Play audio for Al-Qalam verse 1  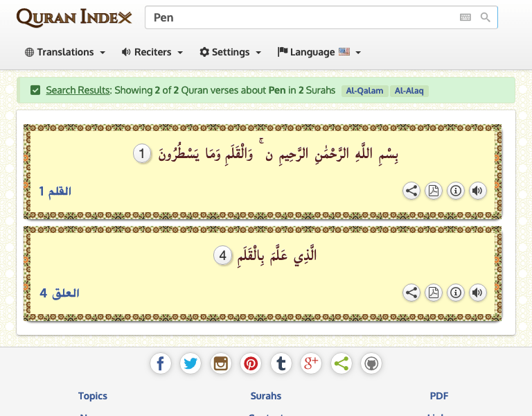click(477, 191)
